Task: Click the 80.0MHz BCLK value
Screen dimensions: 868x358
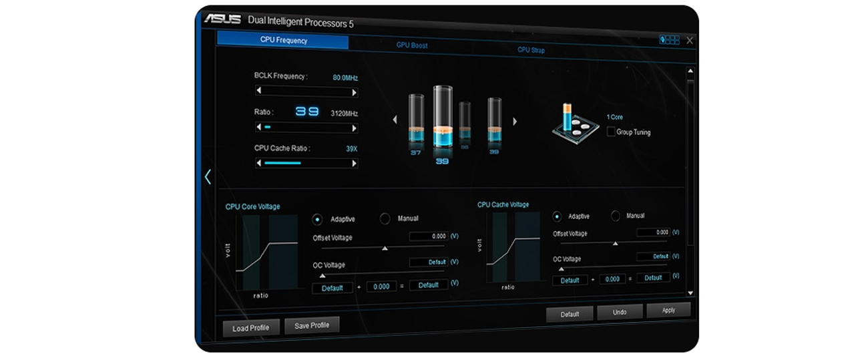Action: [x=345, y=77]
